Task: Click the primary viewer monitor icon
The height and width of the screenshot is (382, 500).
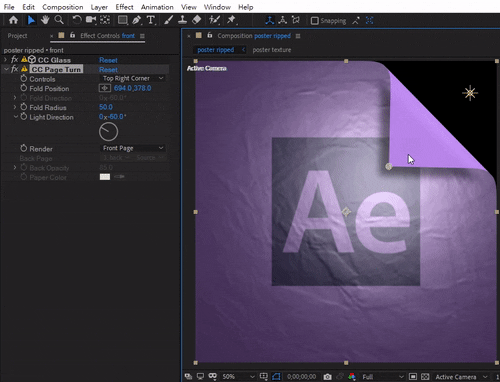Action: tap(200, 376)
